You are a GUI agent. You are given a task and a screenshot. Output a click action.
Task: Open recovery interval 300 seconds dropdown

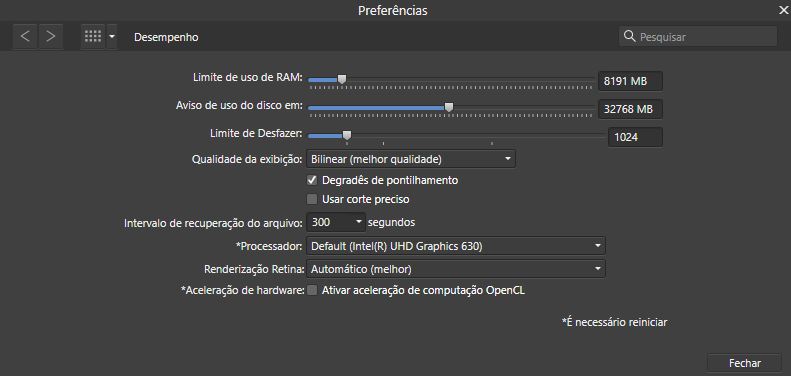pos(335,222)
